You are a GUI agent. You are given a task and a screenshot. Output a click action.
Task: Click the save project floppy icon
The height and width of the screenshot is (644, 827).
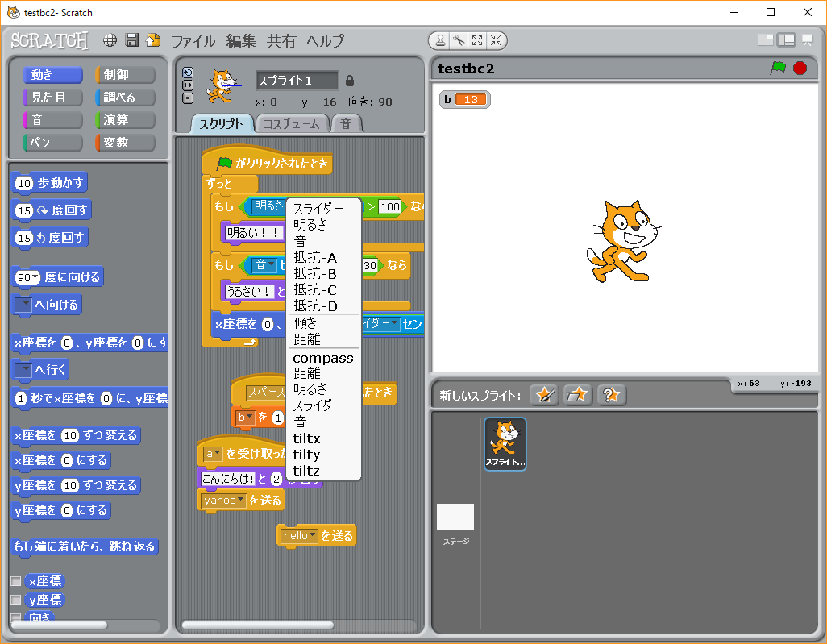(132, 40)
